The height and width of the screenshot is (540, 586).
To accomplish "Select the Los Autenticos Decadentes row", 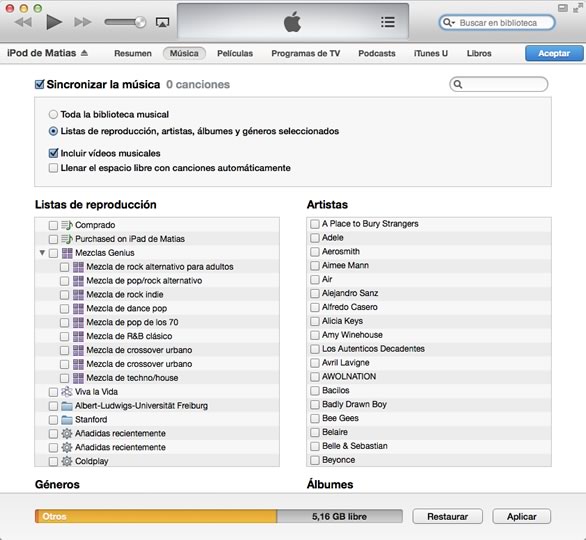I will pyautogui.click(x=429, y=349).
